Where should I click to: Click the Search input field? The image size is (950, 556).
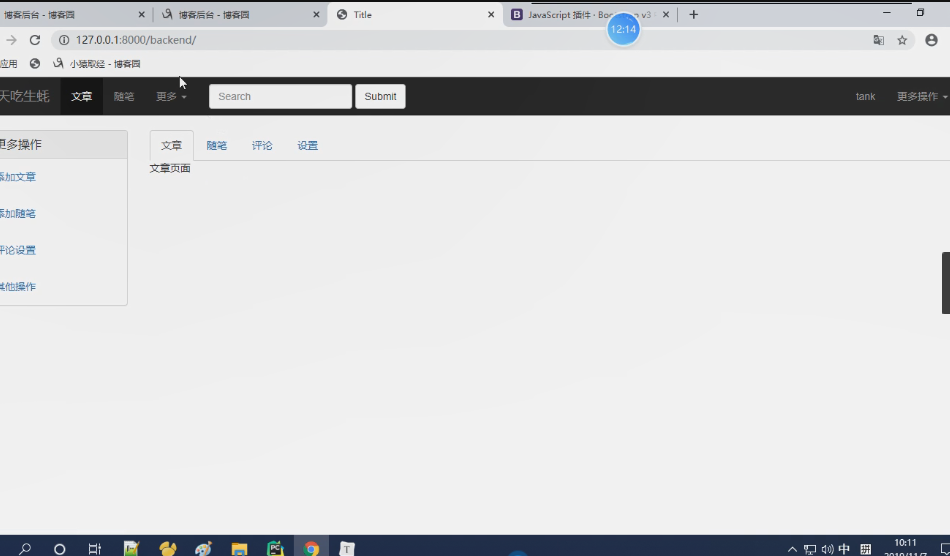(281, 96)
